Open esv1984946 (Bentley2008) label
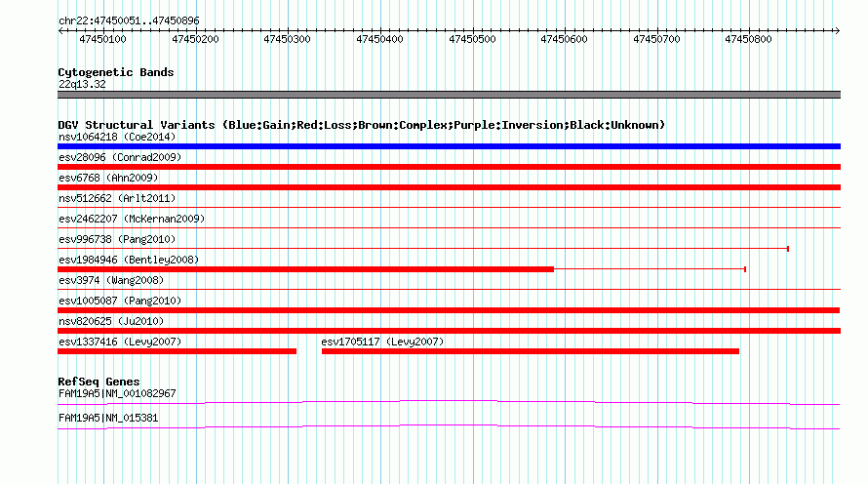The image size is (868, 484). tap(129, 260)
